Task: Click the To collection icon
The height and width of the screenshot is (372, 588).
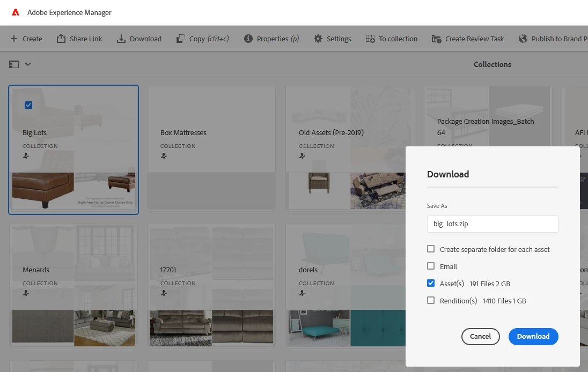Action: tap(370, 39)
